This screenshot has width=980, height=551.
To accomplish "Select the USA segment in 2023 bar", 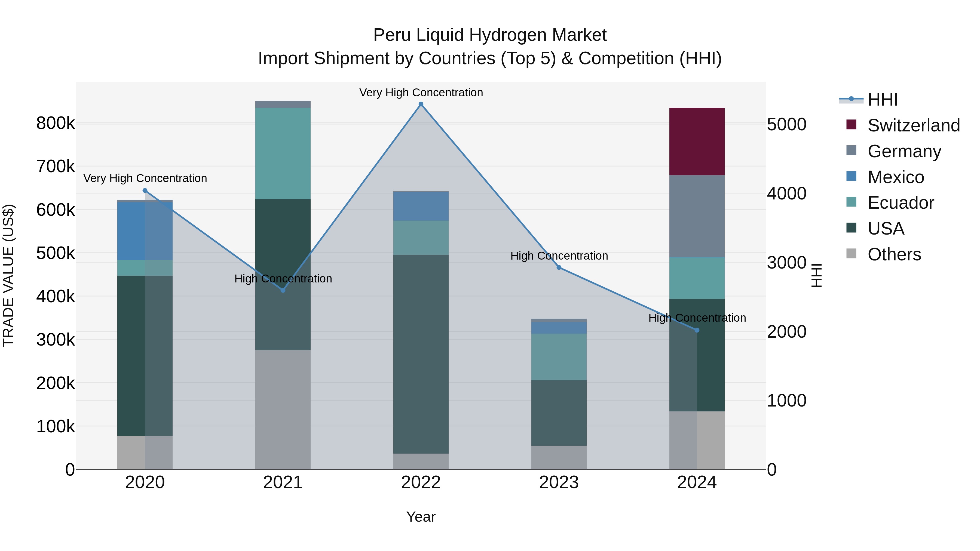I will [x=559, y=413].
